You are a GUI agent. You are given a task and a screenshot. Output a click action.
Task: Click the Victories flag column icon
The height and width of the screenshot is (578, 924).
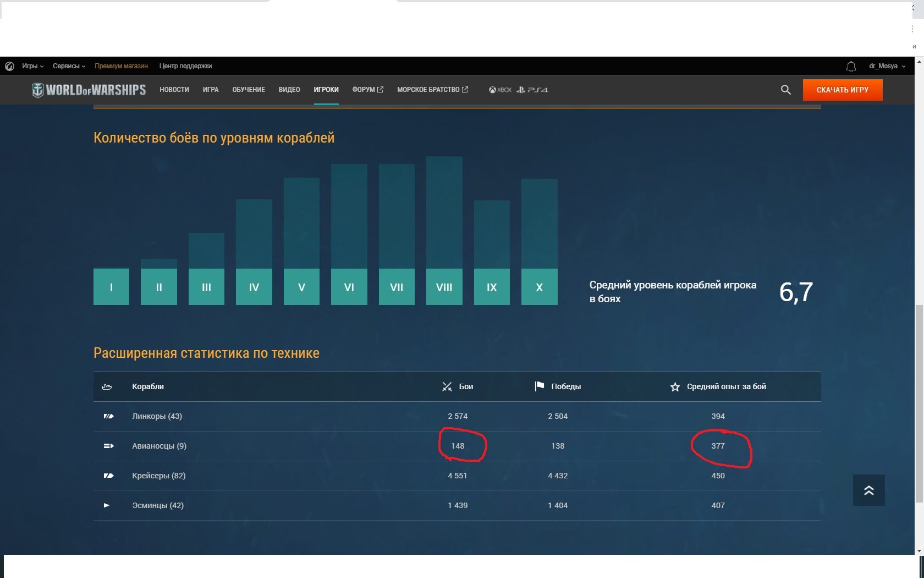pyautogui.click(x=539, y=386)
